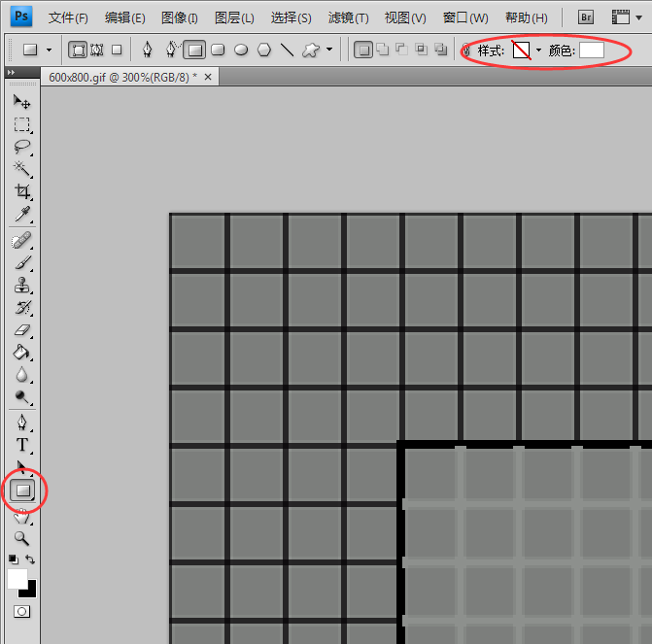Reset default foreground and background colors
This screenshot has width=652, height=644.
coord(14,559)
